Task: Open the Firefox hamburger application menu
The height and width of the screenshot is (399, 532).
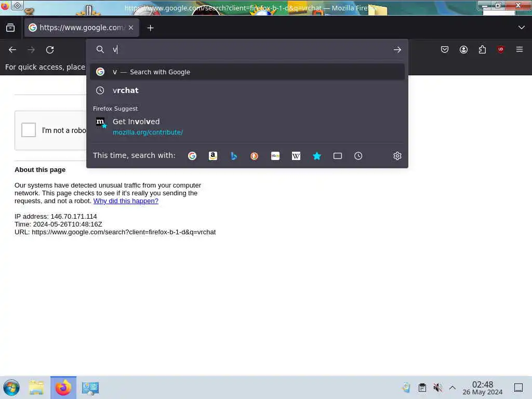Action: 520,49
